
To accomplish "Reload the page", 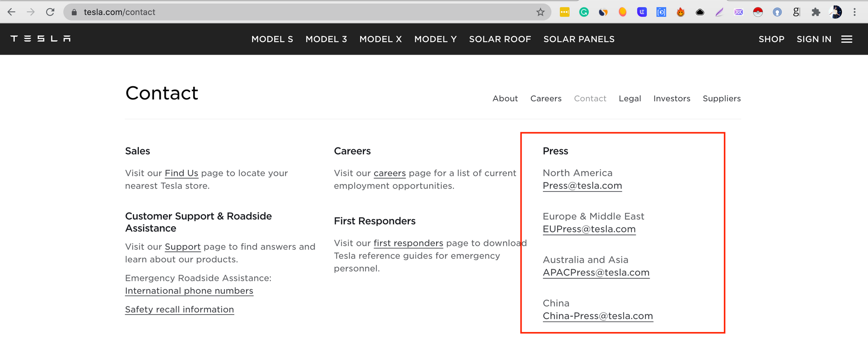I will (x=50, y=12).
